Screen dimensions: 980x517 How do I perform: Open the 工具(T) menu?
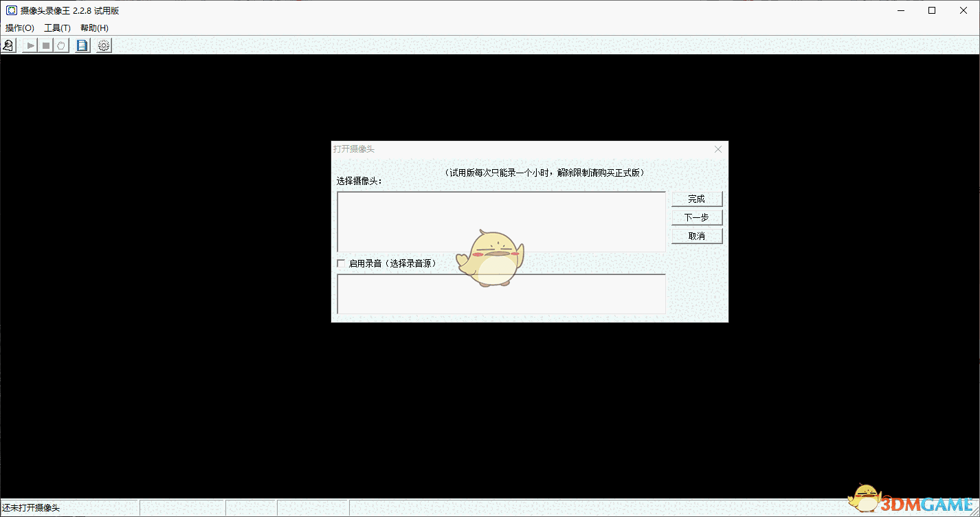click(x=57, y=27)
